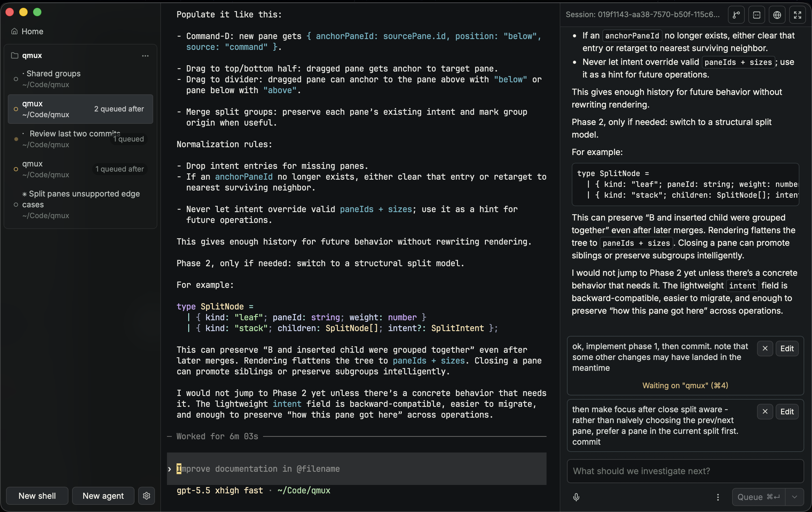Remove the queued 'implement phase 1' message

point(765,349)
